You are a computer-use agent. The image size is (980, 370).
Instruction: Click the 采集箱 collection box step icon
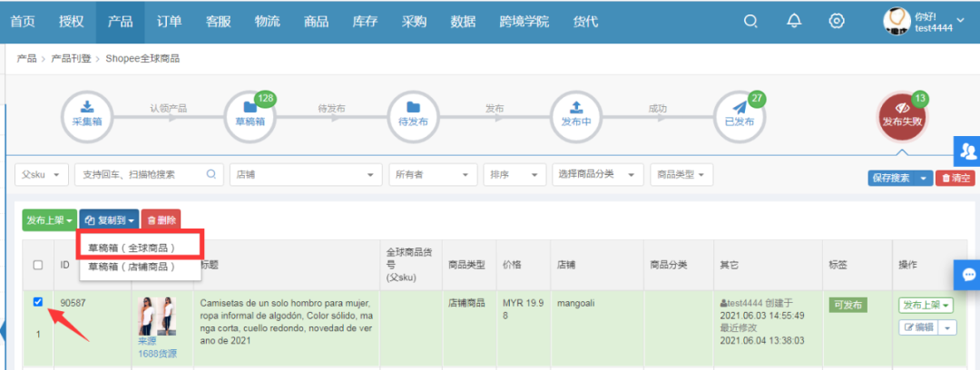click(x=87, y=115)
